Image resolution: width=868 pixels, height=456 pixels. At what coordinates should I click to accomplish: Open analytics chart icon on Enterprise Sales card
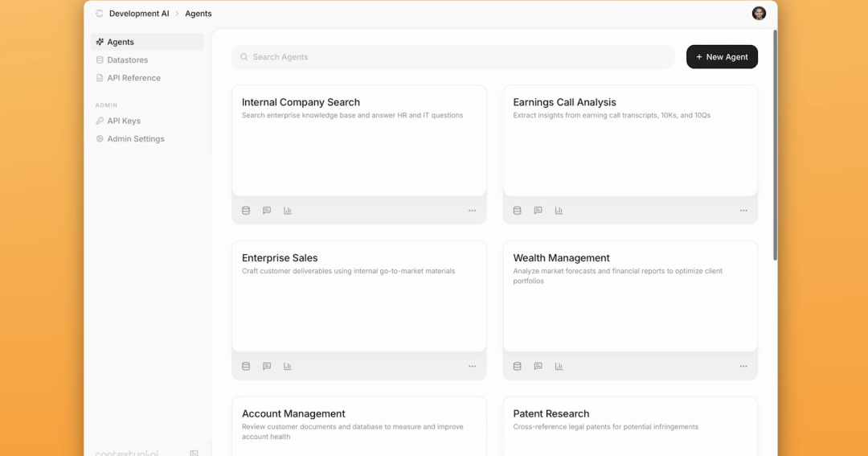(x=287, y=366)
